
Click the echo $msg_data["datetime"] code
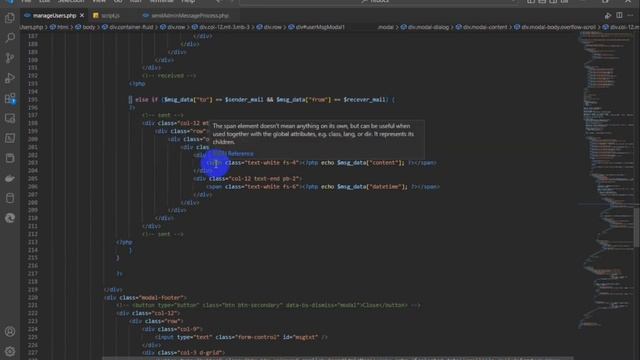(364, 187)
